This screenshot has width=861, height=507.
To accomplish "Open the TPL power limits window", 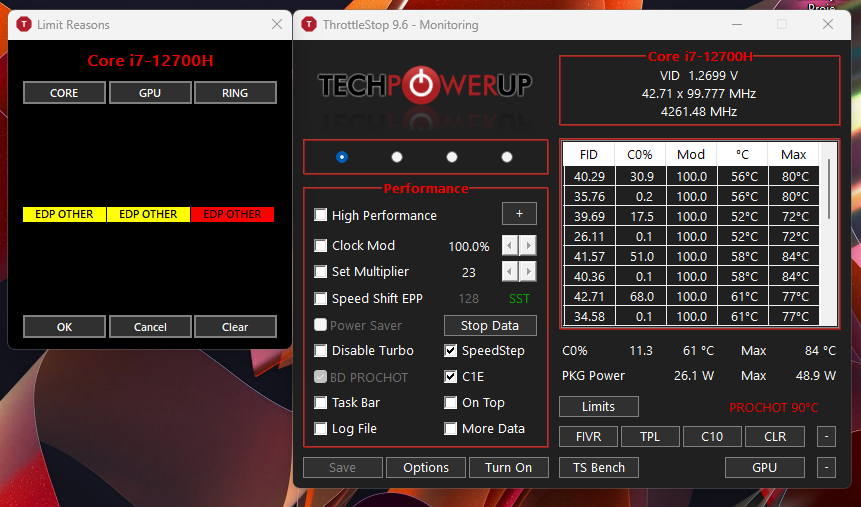I will [x=650, y=437].
